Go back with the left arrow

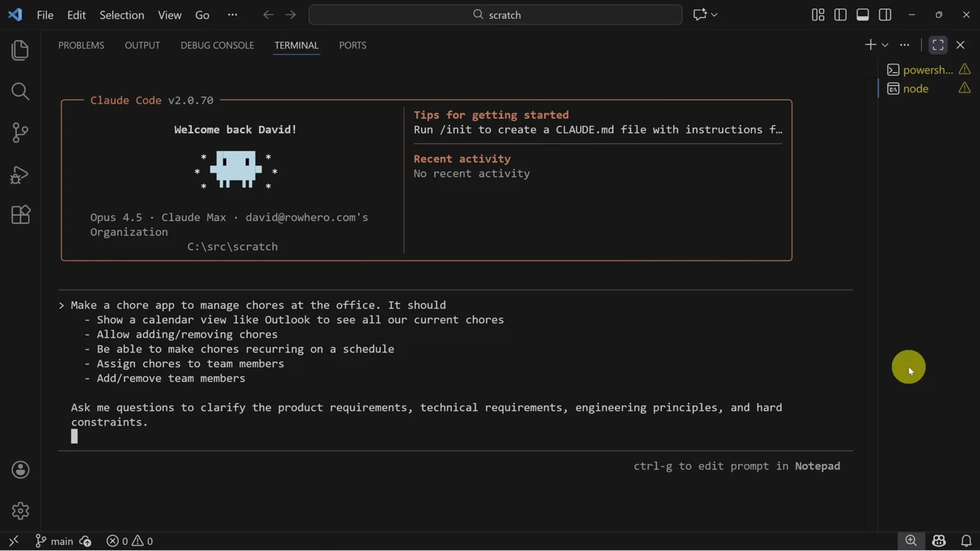(x=268, y=15)
